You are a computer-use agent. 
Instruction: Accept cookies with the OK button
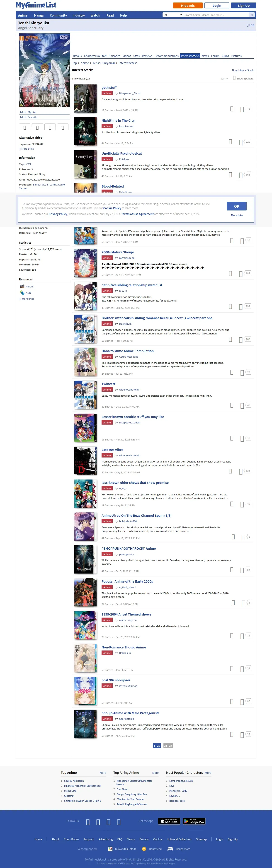coord(237,206)
